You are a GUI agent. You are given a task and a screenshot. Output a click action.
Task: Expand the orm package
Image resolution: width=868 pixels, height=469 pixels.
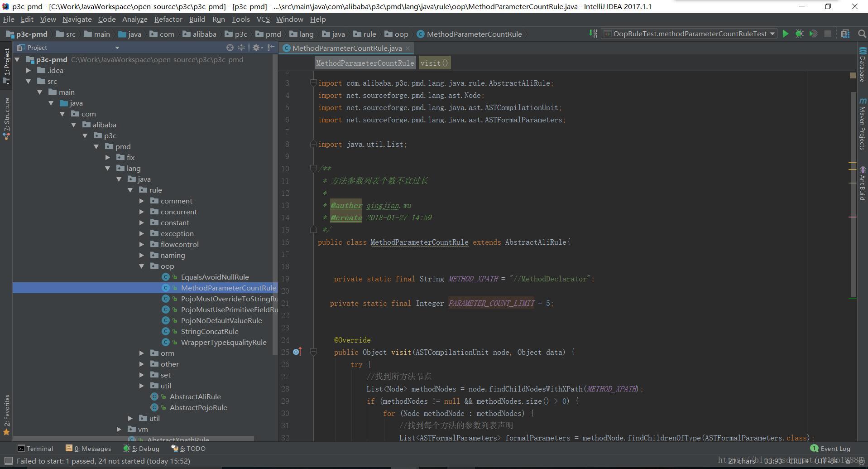tap(142, 353)
